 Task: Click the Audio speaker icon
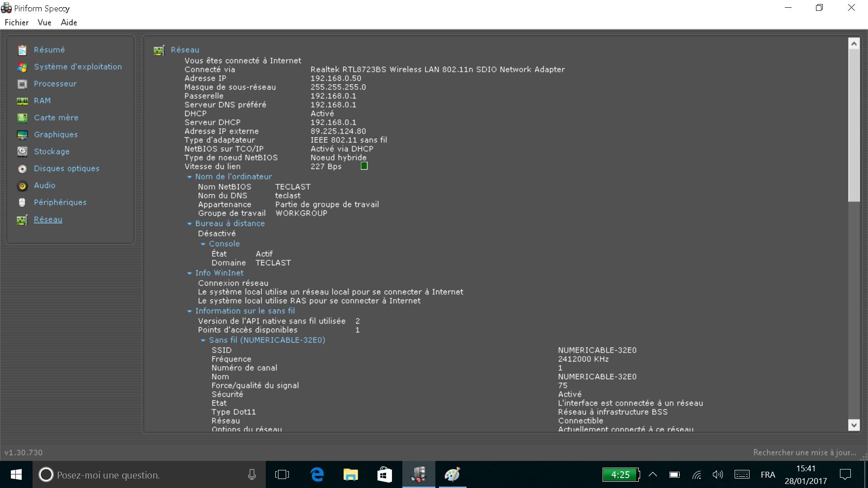click(22, 186)
